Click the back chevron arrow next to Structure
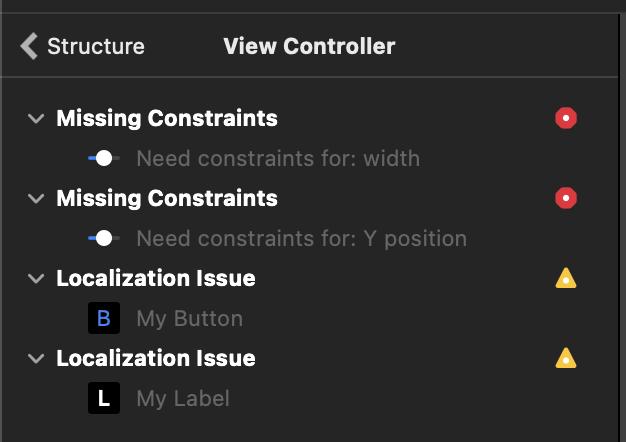Image resolution: width=626 pixels, height=442 pixels. point(29,46)
